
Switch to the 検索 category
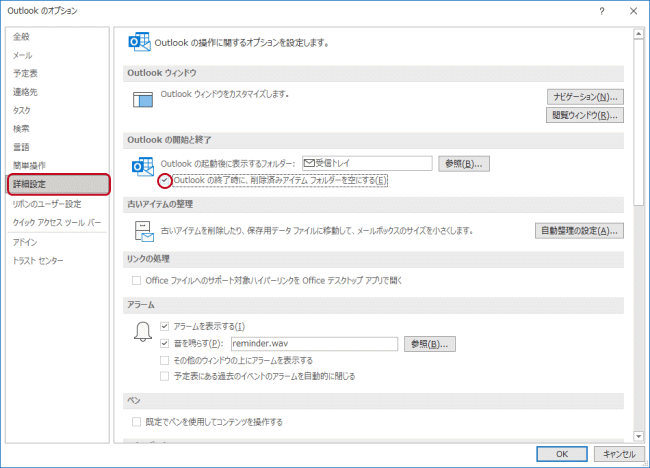[58, 129]
